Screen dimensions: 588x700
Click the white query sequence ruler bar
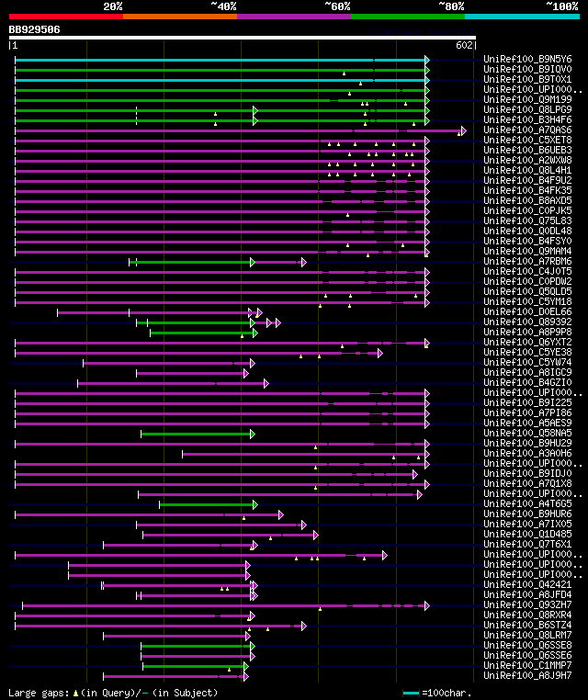[243, 38]
